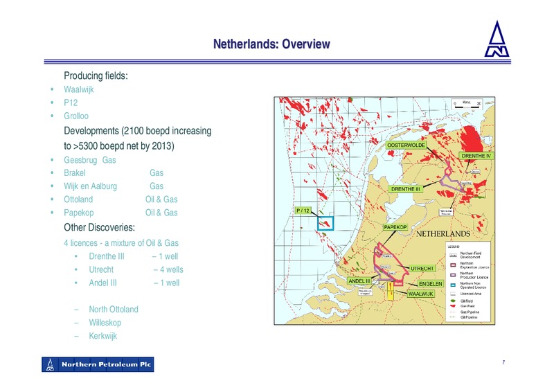
Task: Click the ENGELEN label on the map
Action: point(430,284)
